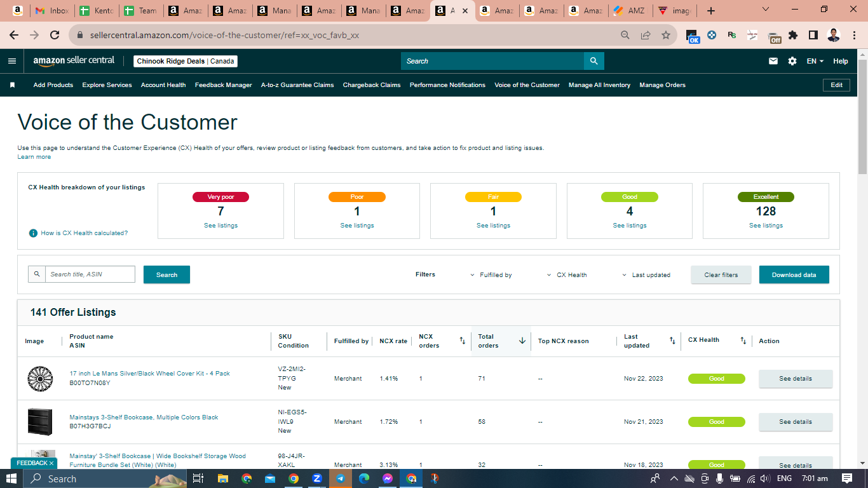
Task: Click the info icon beside CX Health calculated
Action: [x=33, y=233]
